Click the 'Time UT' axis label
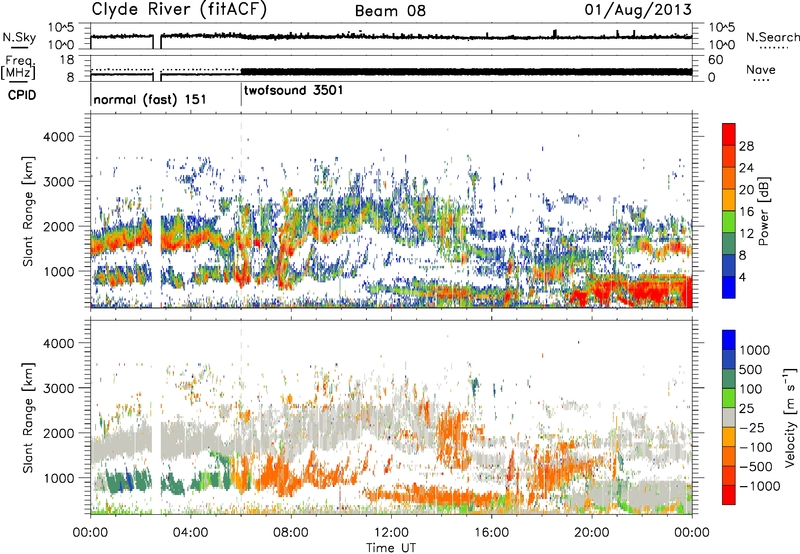800x554 pixels. point(391,547)
